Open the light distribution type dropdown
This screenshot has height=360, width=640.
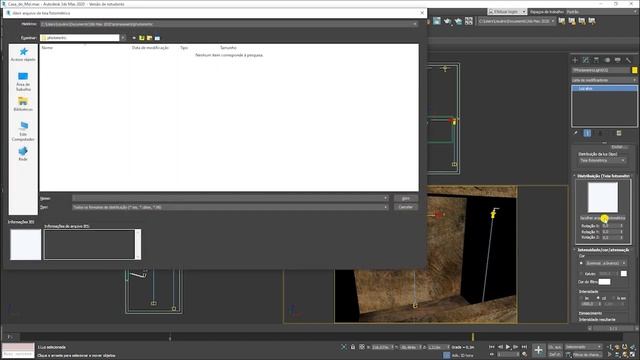click(x=602, y=160)
